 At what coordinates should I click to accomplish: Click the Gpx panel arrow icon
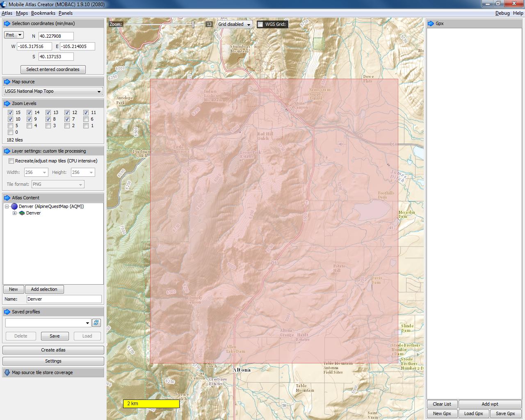(x=430, y=23)
